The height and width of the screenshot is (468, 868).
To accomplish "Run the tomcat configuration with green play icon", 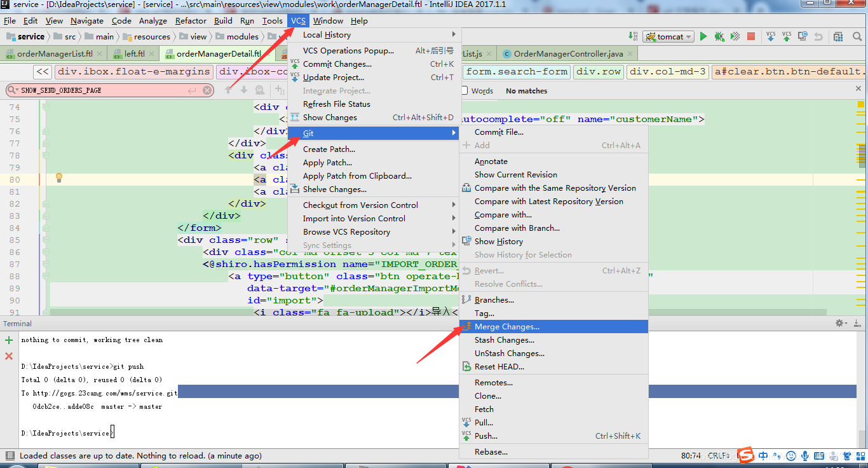I will [703, 37].
